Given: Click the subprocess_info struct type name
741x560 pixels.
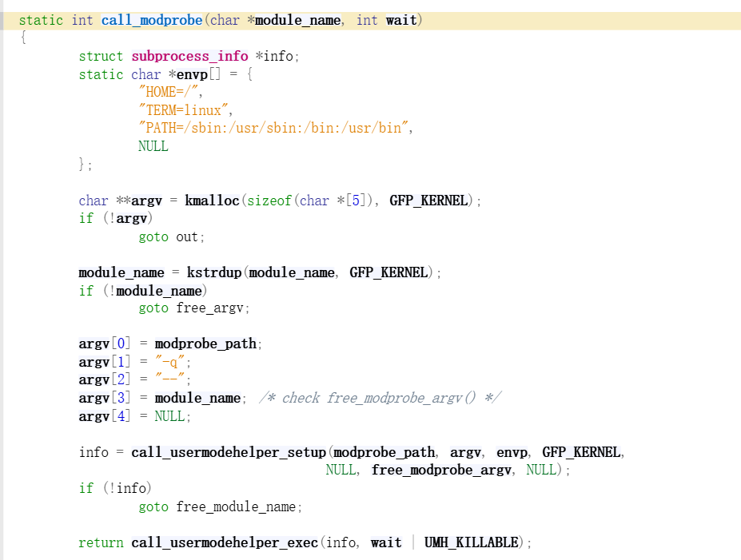Looking at the screenshot, I should pos(189,56).
